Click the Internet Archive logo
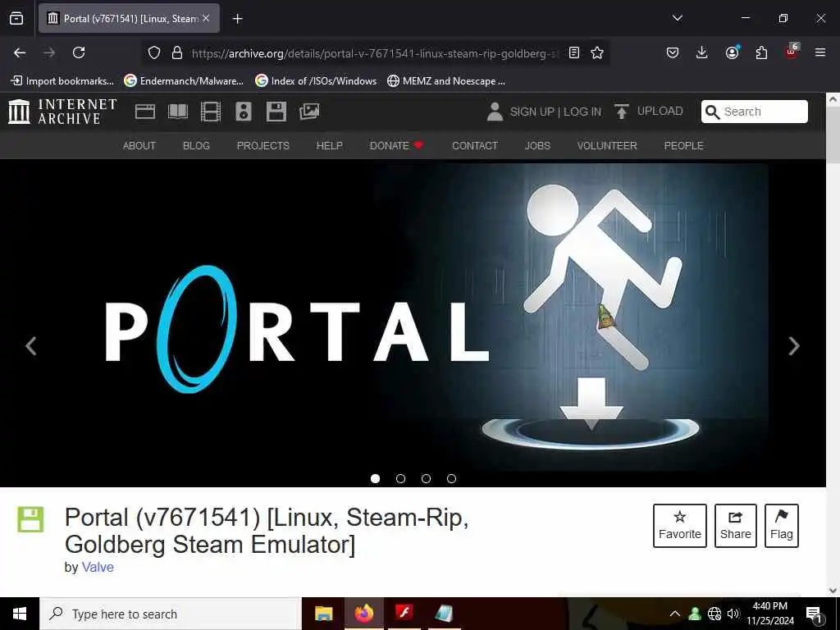840x630 pixels. click(x=62, y=112)
